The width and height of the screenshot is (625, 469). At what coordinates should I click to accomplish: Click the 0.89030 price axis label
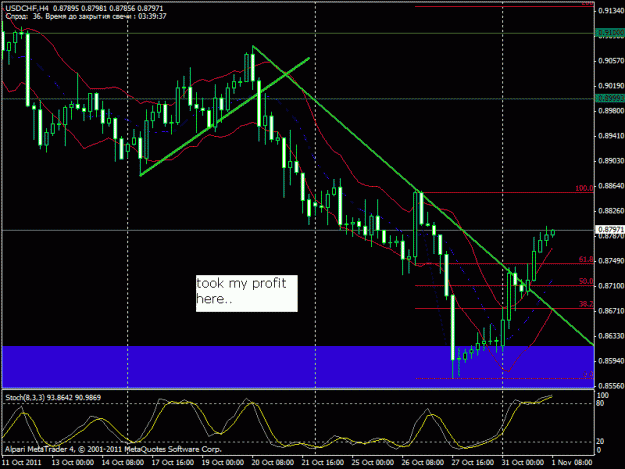click(x=611, y=161)
